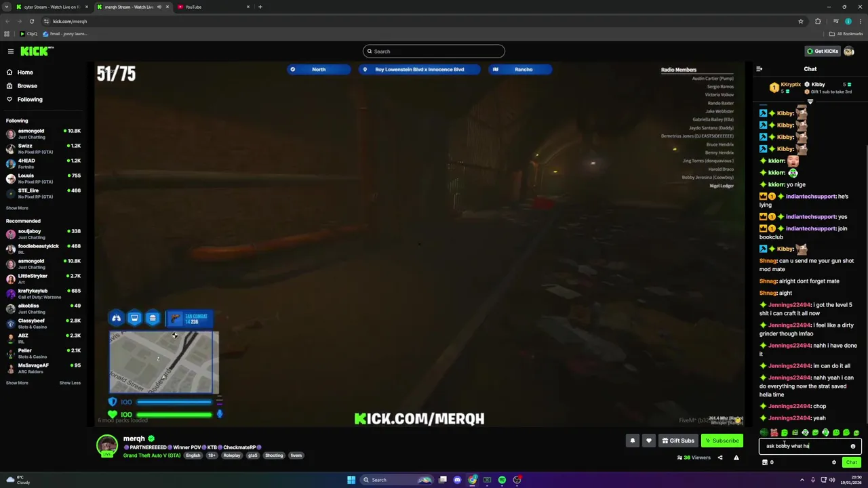Click the Kick search box

[434, 51]
